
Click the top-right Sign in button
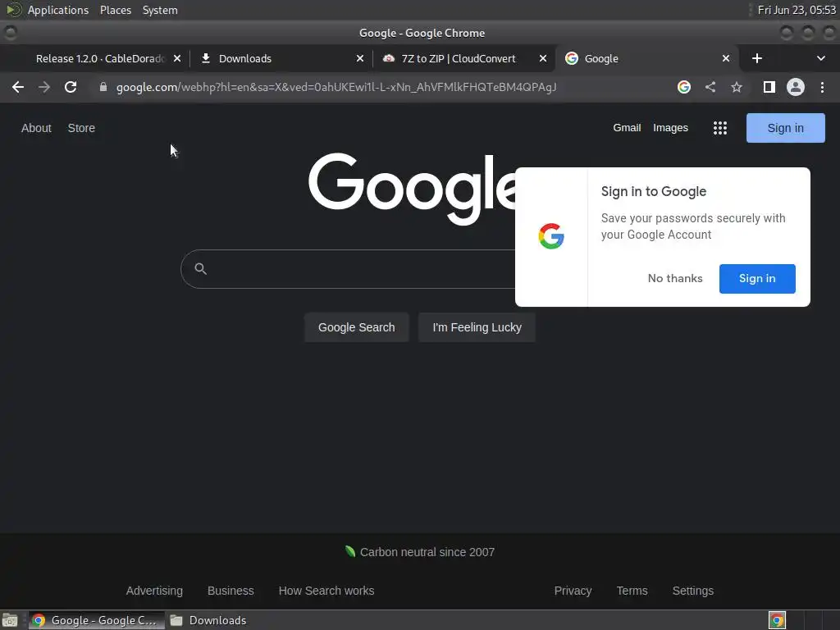point(785,128)
